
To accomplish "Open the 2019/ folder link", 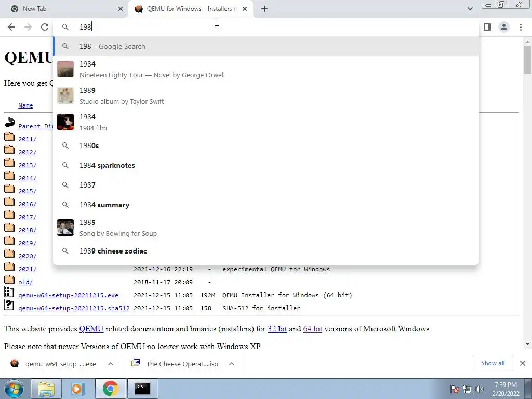I will pos(28,243).
